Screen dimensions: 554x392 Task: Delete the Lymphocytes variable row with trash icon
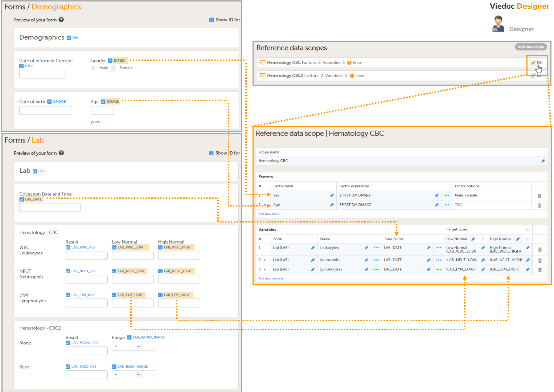click(x=539, y=269)
